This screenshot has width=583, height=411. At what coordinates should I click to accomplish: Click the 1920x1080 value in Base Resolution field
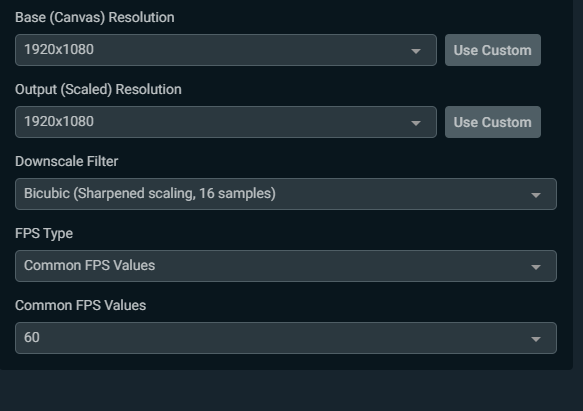[x=59, y=49]
